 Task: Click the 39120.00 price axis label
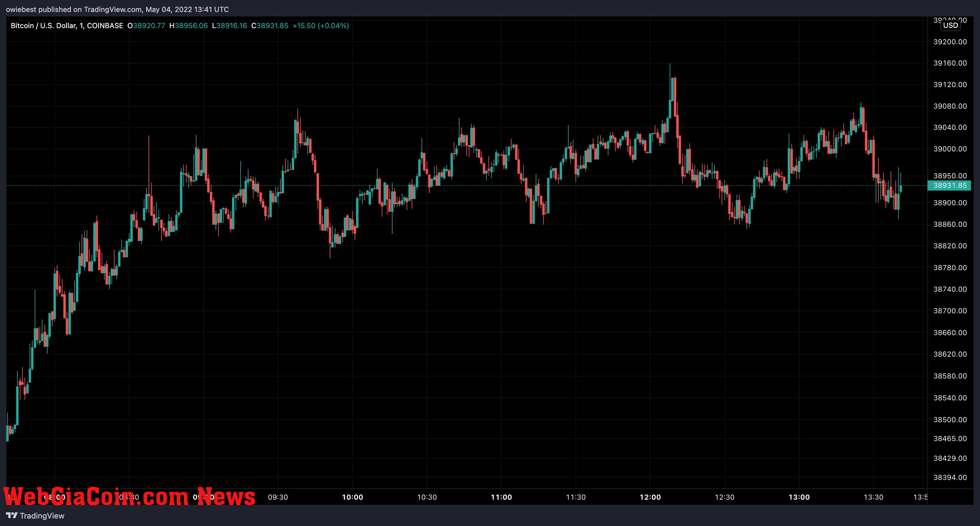point(950,84)
